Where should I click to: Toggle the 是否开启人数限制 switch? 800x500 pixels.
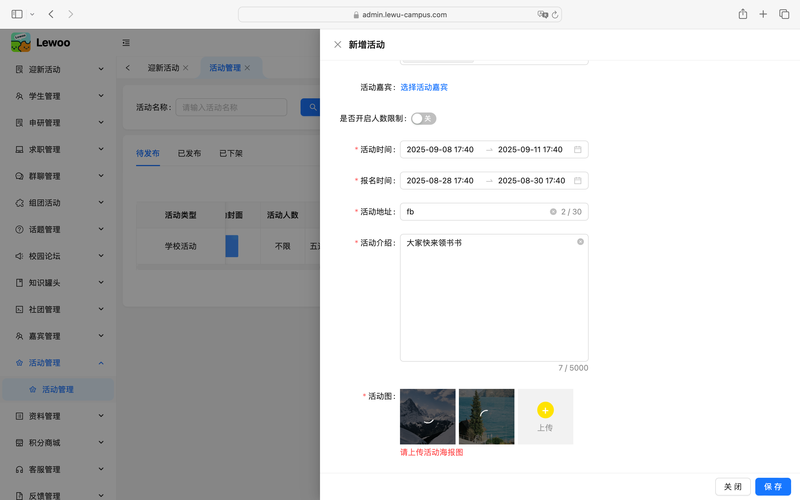tap(423, 119)
